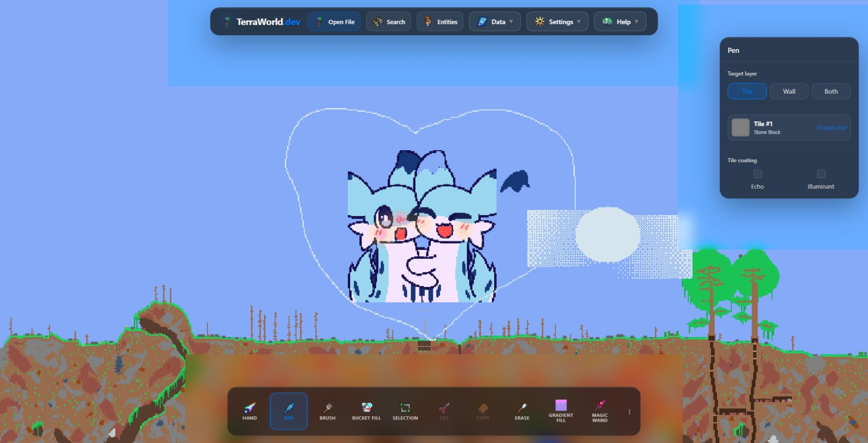Set target layer to Both

831,91
